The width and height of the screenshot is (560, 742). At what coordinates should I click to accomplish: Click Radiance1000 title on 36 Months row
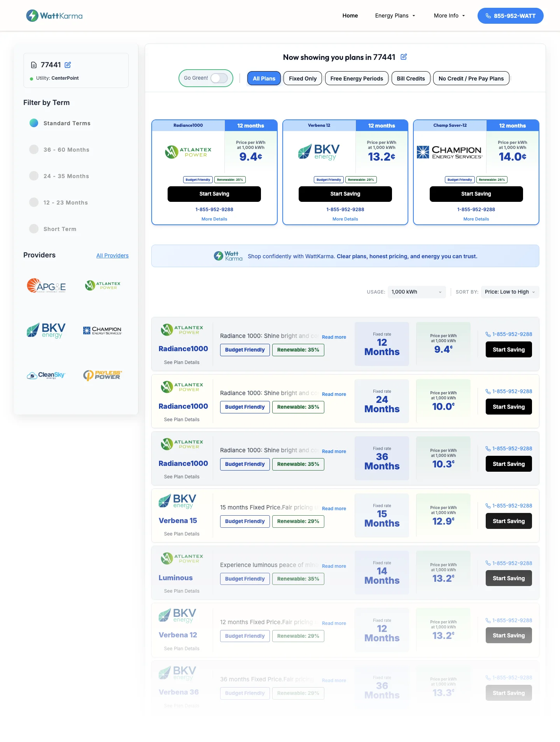(183, 464)
